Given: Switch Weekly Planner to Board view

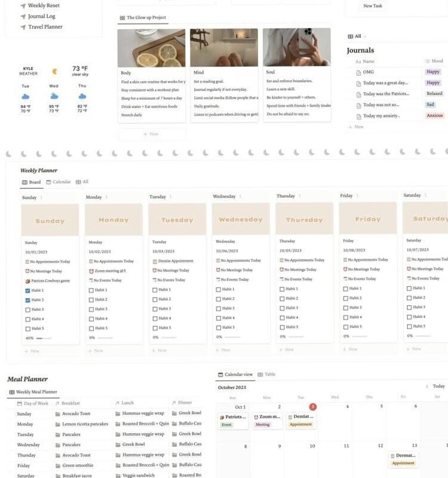Looking at the screenshot, I should click(31, 182).
